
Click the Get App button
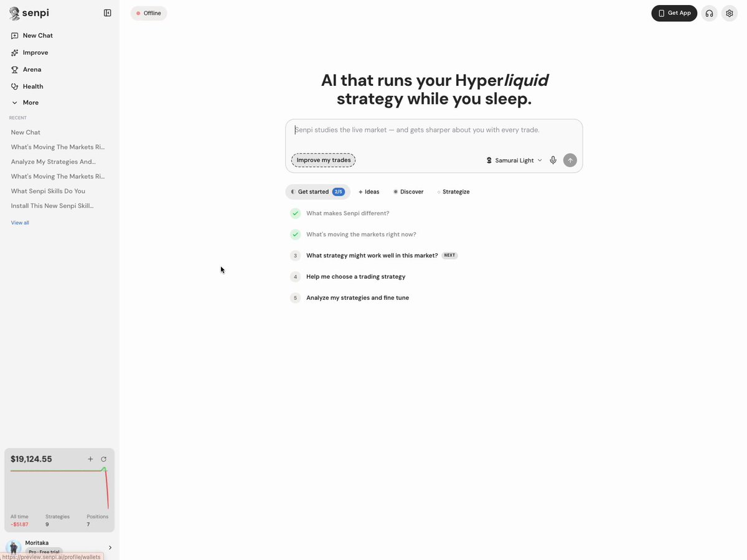674,13
